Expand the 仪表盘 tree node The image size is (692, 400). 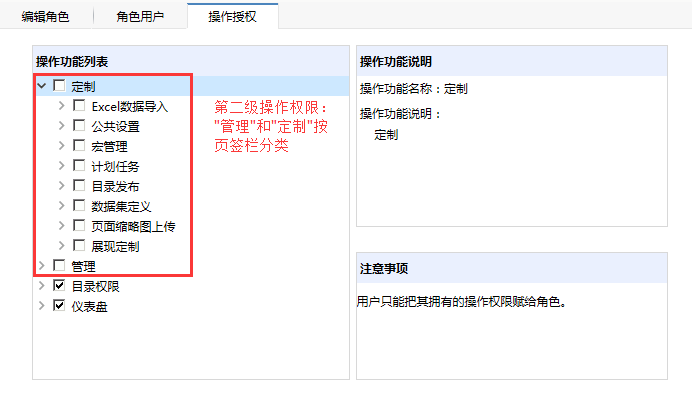click(x=42, y=306)
